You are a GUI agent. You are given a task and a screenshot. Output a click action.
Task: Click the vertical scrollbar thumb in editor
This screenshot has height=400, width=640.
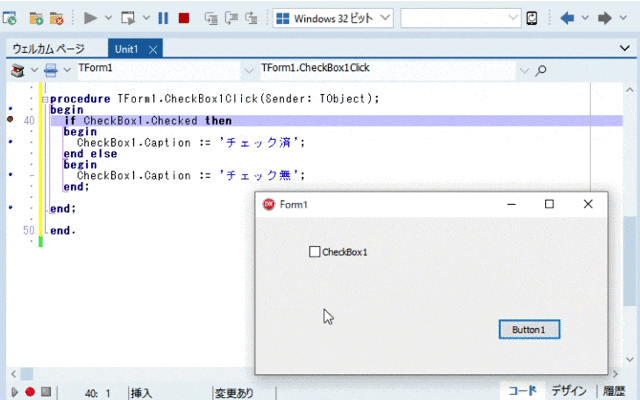tap(630, 260)
